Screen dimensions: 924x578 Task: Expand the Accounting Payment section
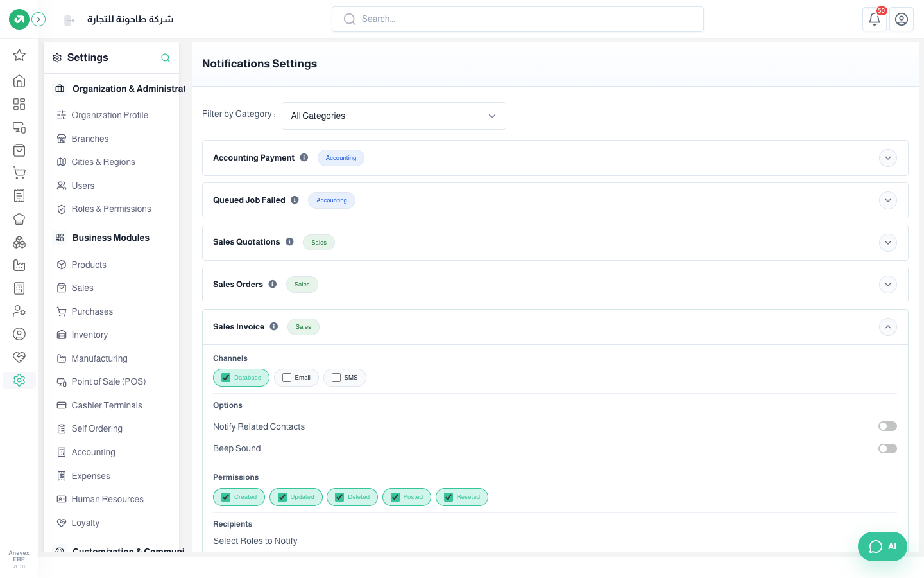[888, 158]
